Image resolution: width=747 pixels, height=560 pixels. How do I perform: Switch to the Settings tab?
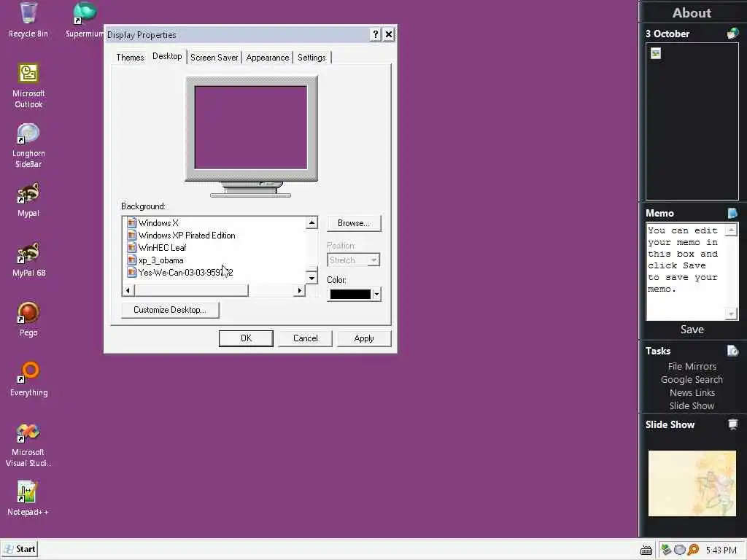pyautogui.click(x=311, y=58)
